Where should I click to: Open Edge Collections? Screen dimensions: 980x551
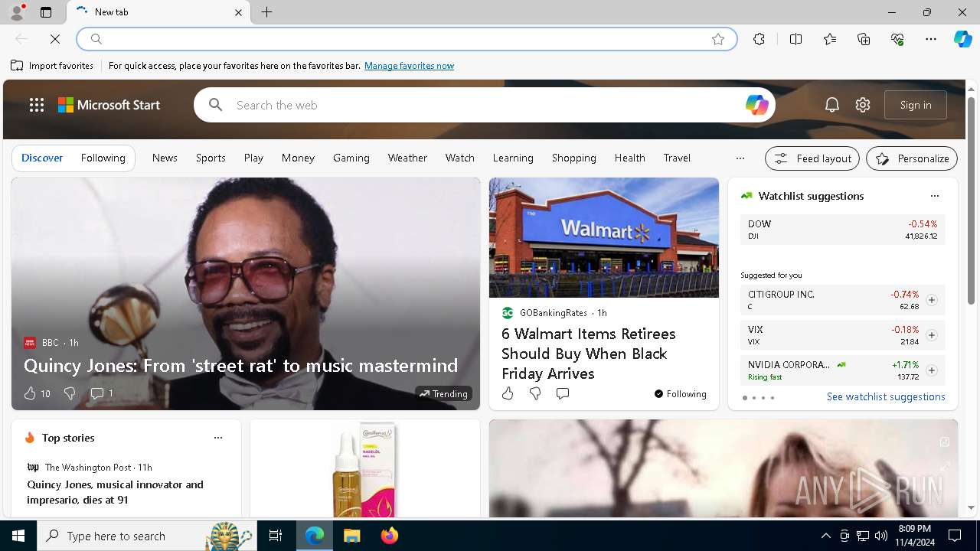[864, 39]
